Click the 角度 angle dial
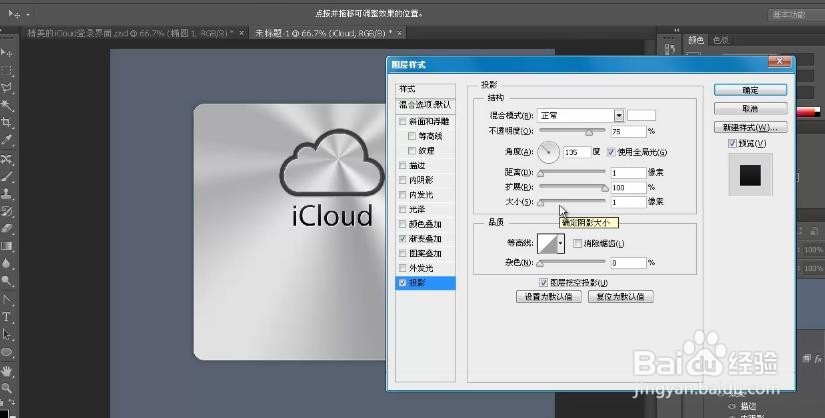Viewport: 825px width, 418px height. [x=548, y=152]
